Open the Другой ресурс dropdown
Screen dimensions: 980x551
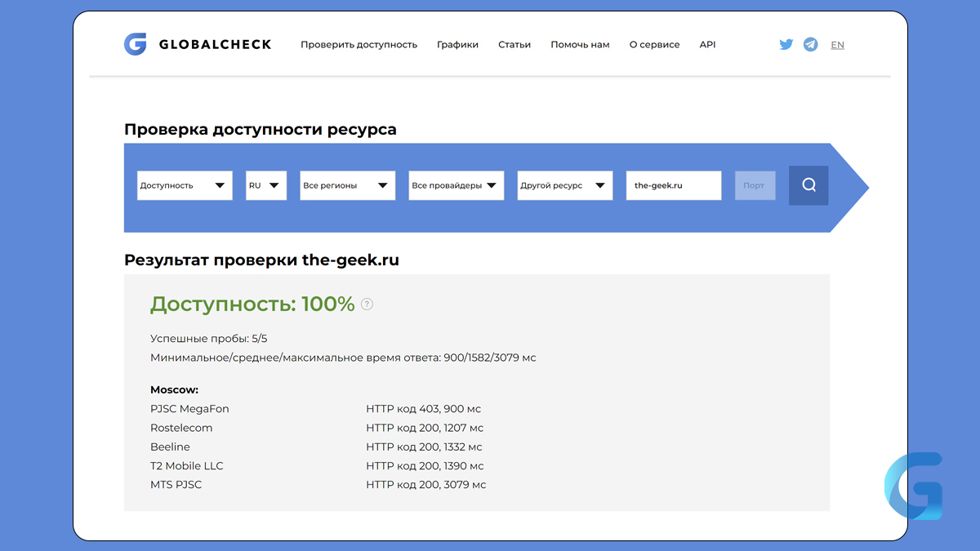[x=565, y=185]
